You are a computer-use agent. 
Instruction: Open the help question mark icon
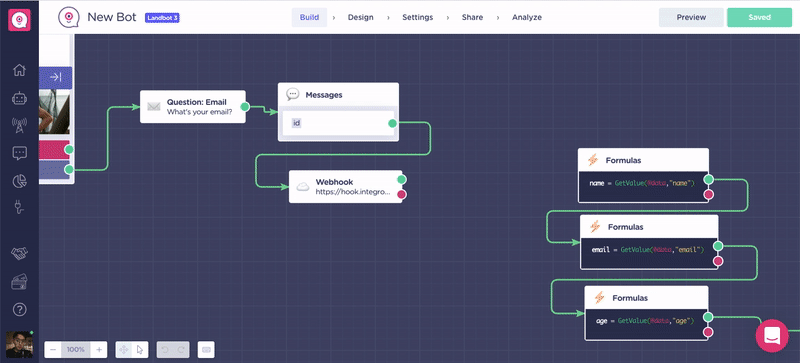pyautogui.click(x=19, y=309)
